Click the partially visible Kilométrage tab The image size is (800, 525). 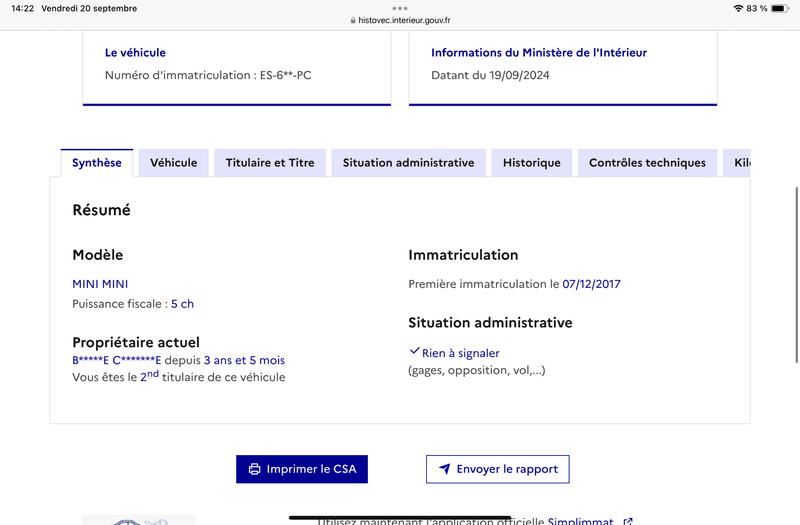point(737,163)
